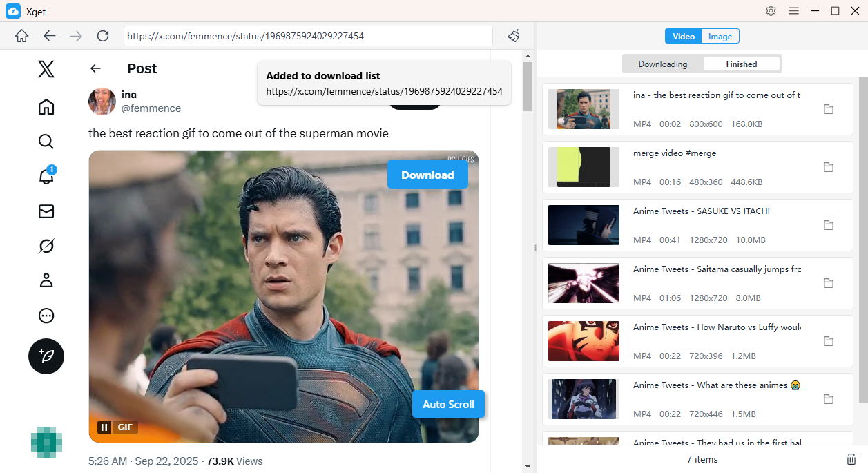868x473 pixels.
Task: Show the Downloading tab
Action: 662,64
